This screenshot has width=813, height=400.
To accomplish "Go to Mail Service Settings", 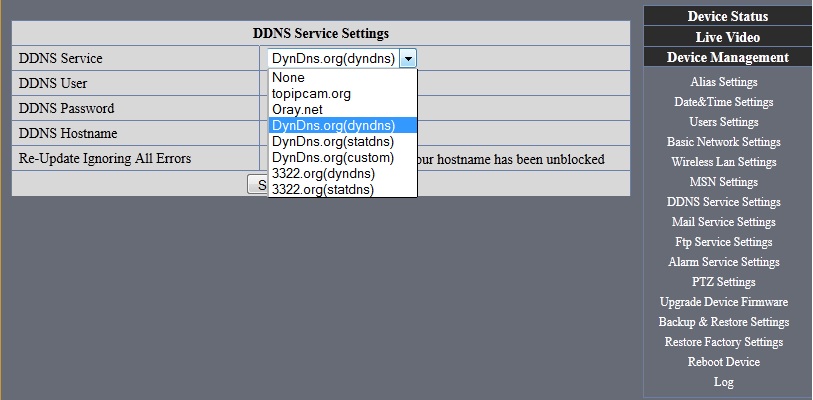I will click(724, 222).
